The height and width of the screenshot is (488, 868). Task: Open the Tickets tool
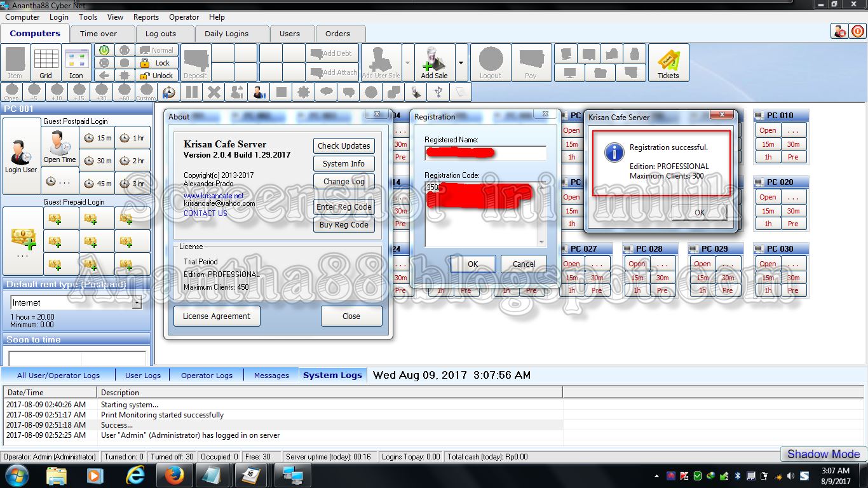coord(668,63)
